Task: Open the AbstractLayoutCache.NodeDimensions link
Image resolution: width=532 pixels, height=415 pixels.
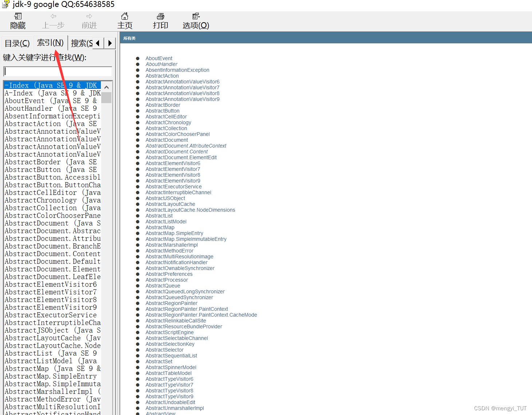Action: coord(190,210)
